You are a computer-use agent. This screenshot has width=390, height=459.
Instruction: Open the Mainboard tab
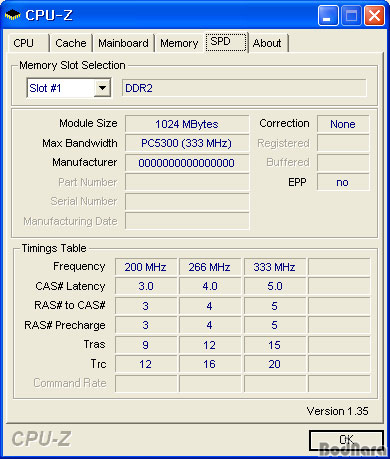[x=123, y=43]
